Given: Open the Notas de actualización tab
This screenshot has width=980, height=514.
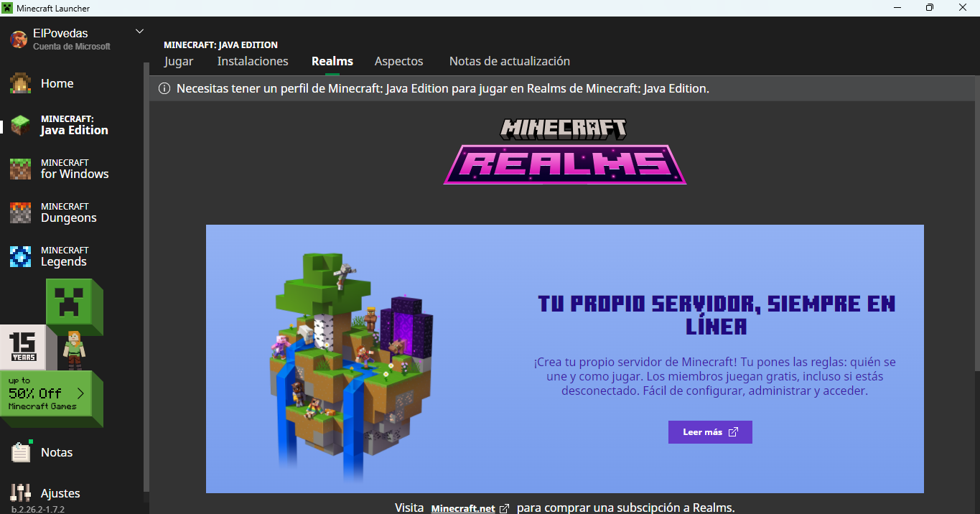Looking at the screenshot, I should pyautogui.click(x=510, y=61).
